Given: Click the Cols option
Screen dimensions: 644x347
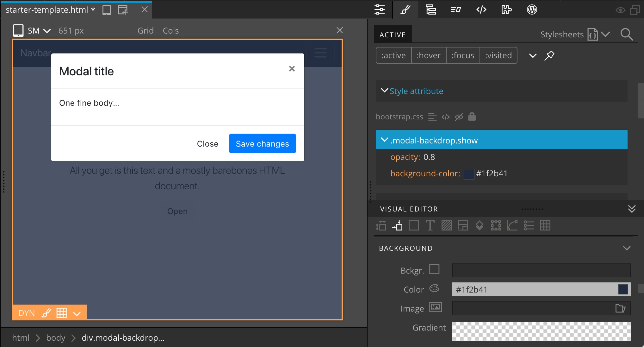Looking at the screenshot, I should pyautogui.click(x=171, y=31).
